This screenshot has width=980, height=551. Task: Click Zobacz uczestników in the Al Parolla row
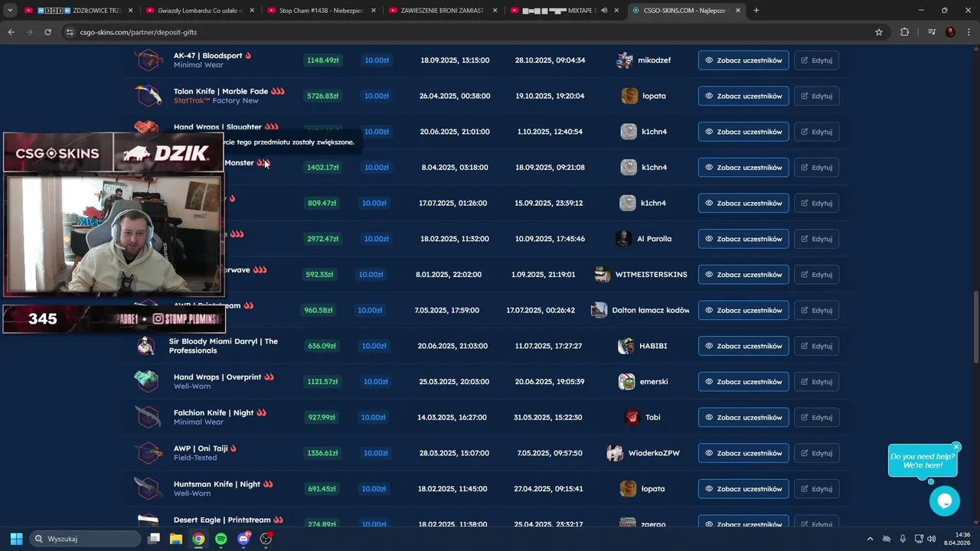[743, 239]
